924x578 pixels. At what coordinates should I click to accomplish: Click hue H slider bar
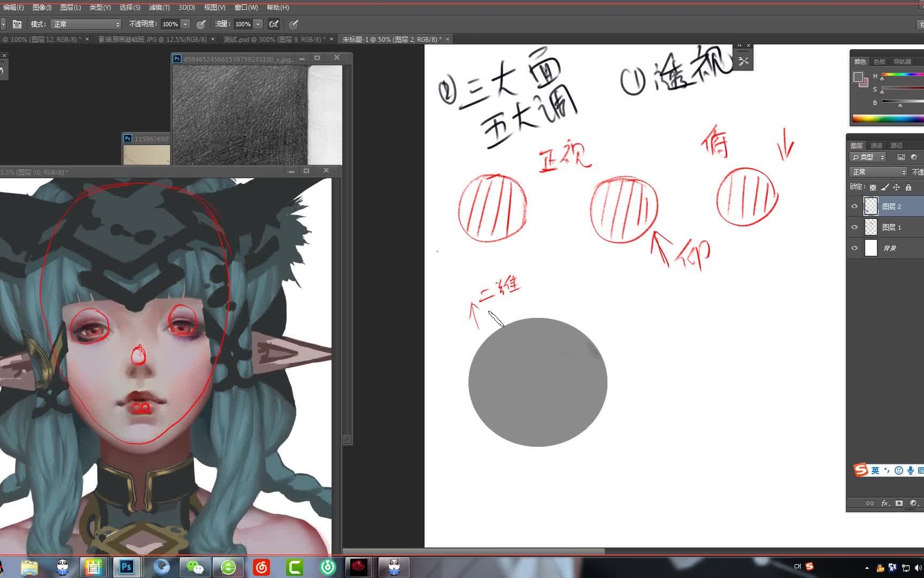[902, 74]
